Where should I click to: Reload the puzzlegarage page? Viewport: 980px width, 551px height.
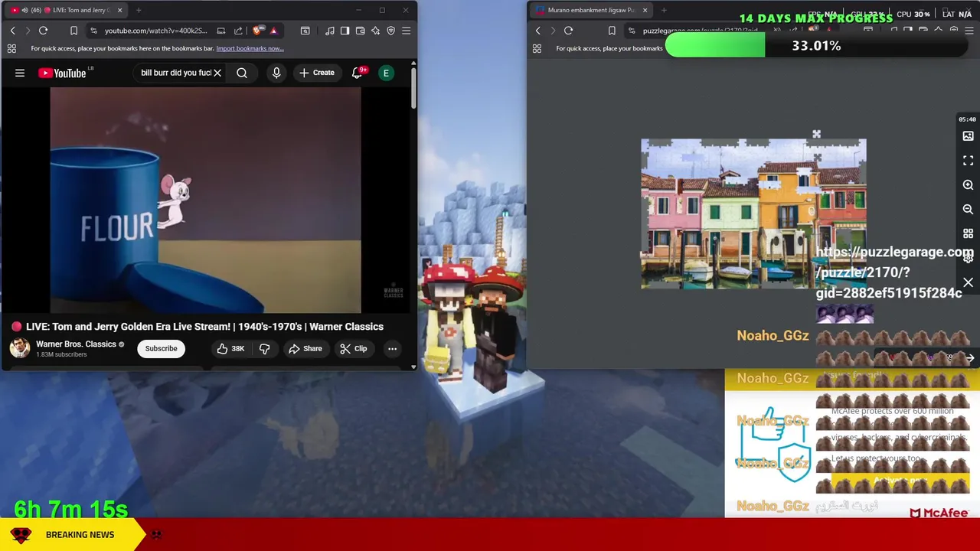pos(568,31)
